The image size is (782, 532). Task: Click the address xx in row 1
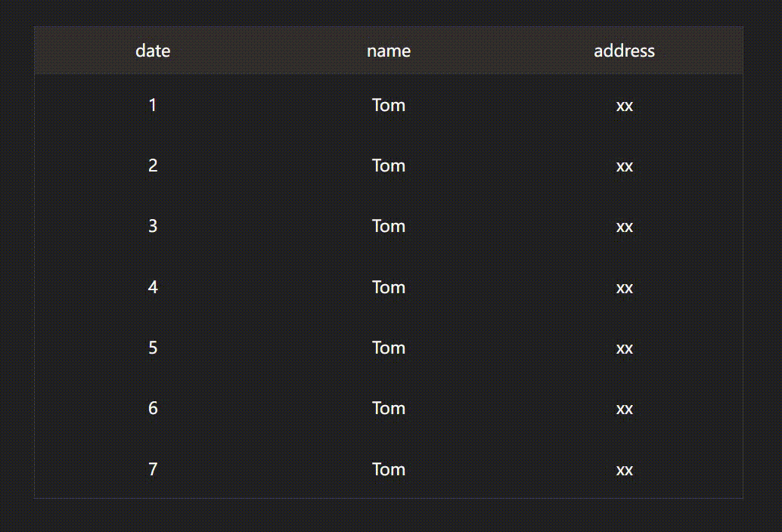click(624, 105)
